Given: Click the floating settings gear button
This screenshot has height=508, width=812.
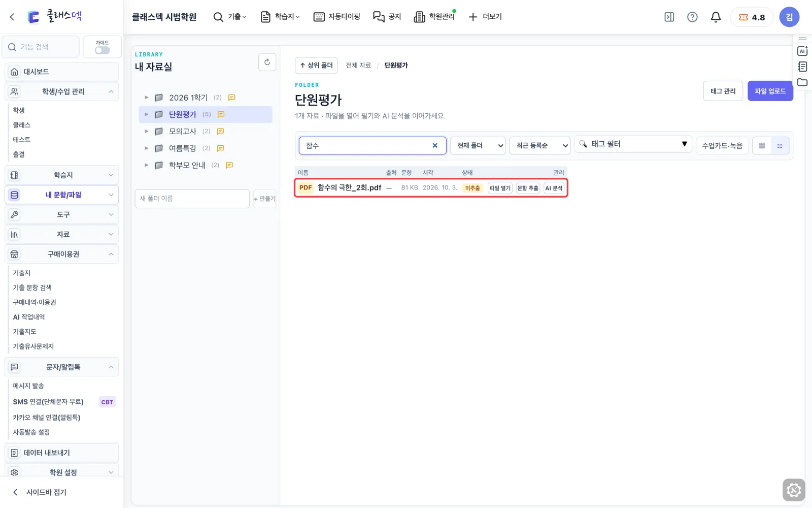Looking at the screenshot, I should click(x=794, y=490).
